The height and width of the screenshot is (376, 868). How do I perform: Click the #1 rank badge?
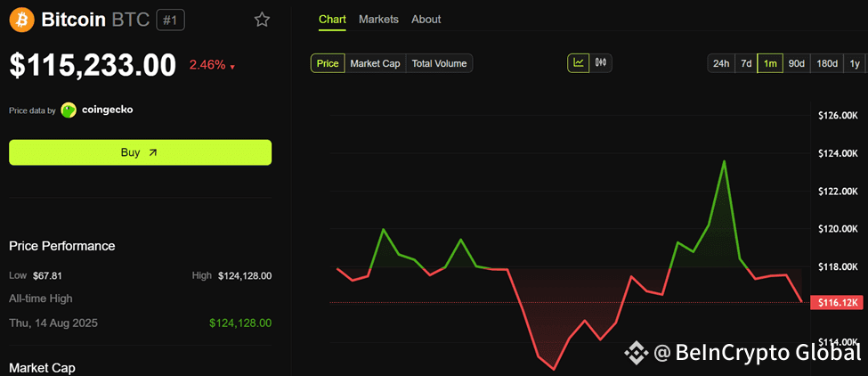171,20
